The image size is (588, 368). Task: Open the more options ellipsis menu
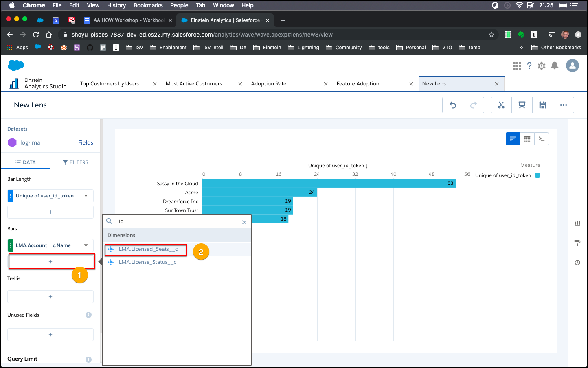click(564, 105)
